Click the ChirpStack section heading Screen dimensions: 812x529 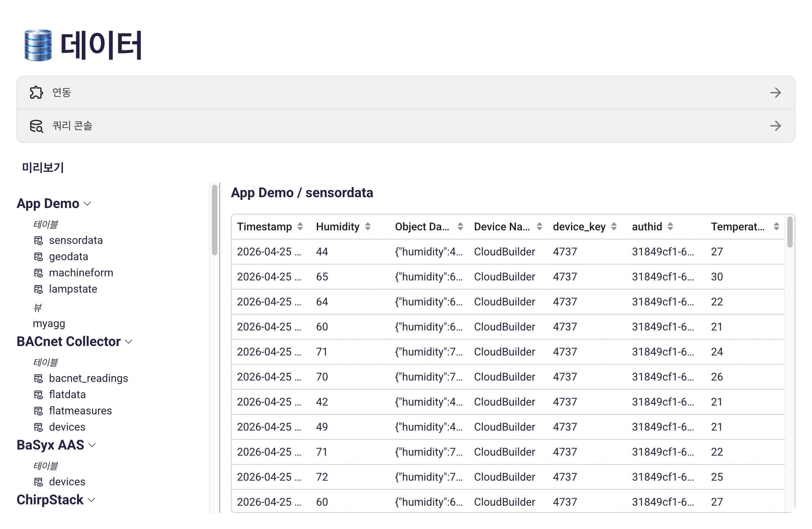50,500
